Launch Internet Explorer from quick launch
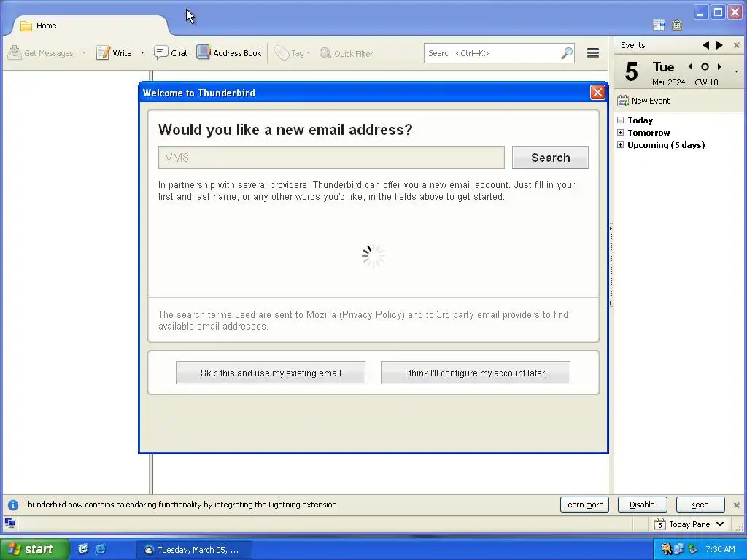This screenshot has height=560, width=747. coord(101,549)
